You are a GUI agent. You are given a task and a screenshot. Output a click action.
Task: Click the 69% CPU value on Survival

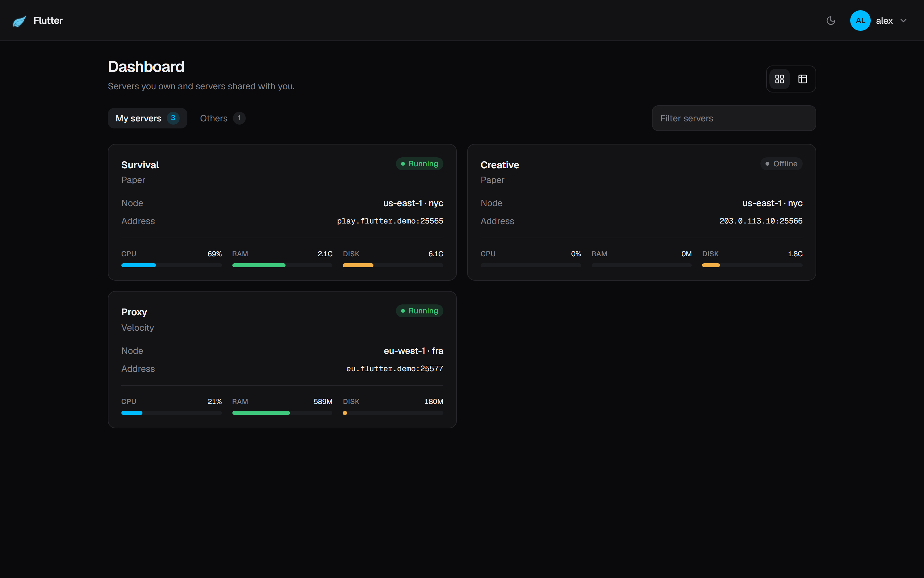215,254
